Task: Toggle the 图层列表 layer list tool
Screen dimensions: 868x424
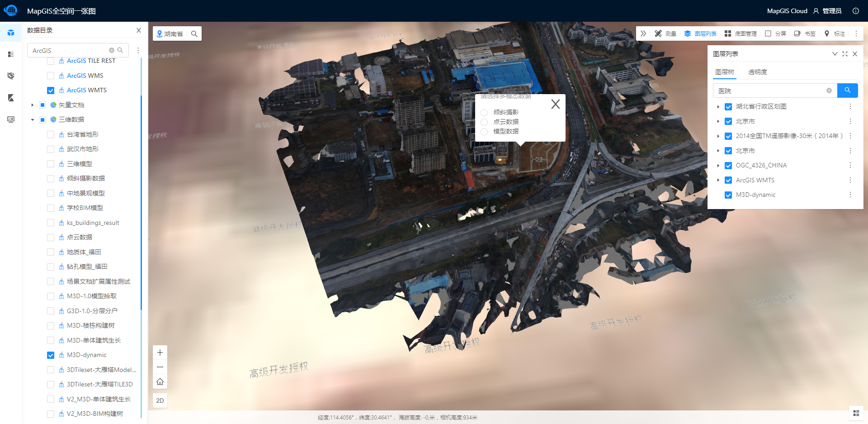Action: tap(700, 33)
